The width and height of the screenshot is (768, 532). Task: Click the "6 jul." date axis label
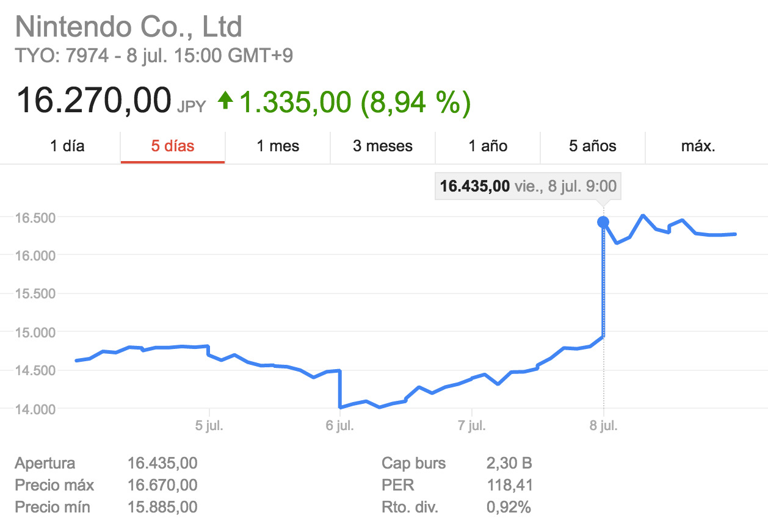340,425
